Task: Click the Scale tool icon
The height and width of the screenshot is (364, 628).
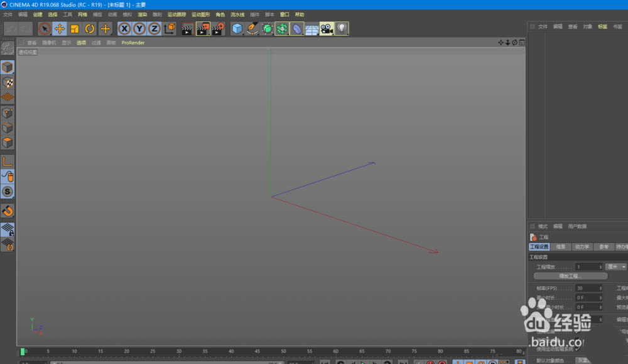Action: tap(75, 28)
